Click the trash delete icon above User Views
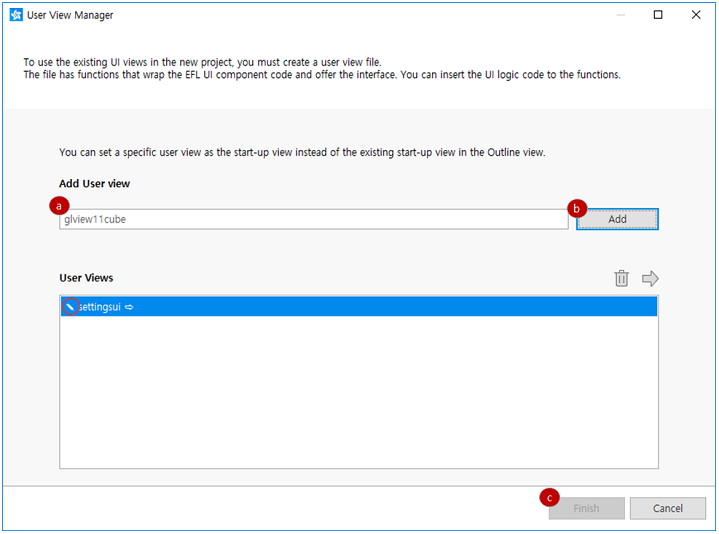The height and width of the screenshot is (534, 719). [x=621, y=278]
